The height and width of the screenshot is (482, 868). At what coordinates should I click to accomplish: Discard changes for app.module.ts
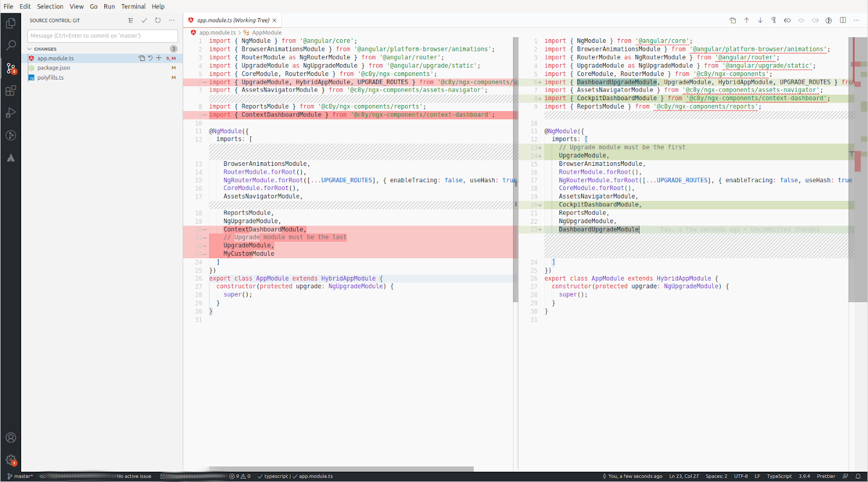[x=150, y=58]
